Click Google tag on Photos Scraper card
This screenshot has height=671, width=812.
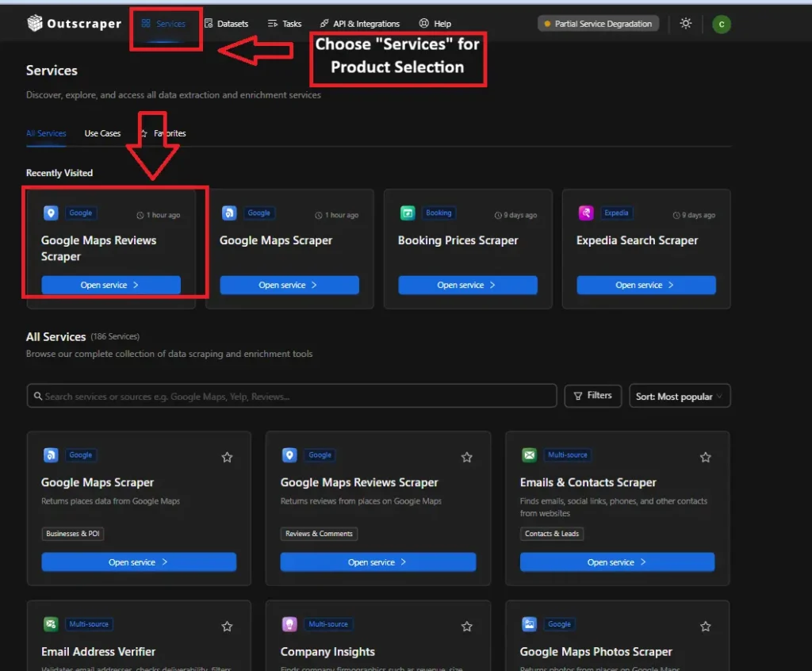[x=559, y=624]
